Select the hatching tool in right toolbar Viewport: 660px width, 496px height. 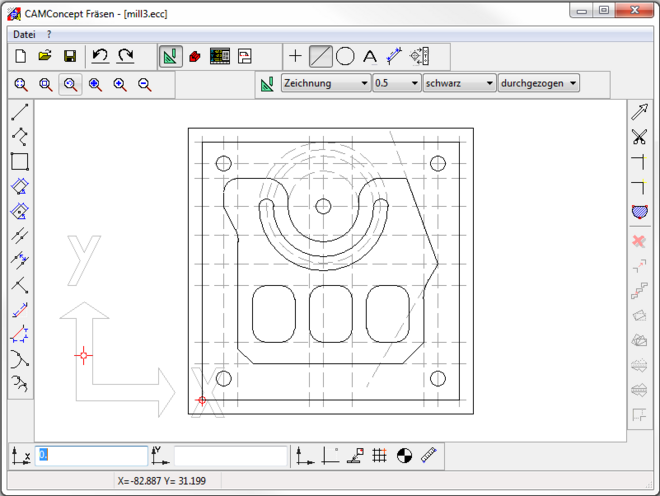tap(639, 211)
